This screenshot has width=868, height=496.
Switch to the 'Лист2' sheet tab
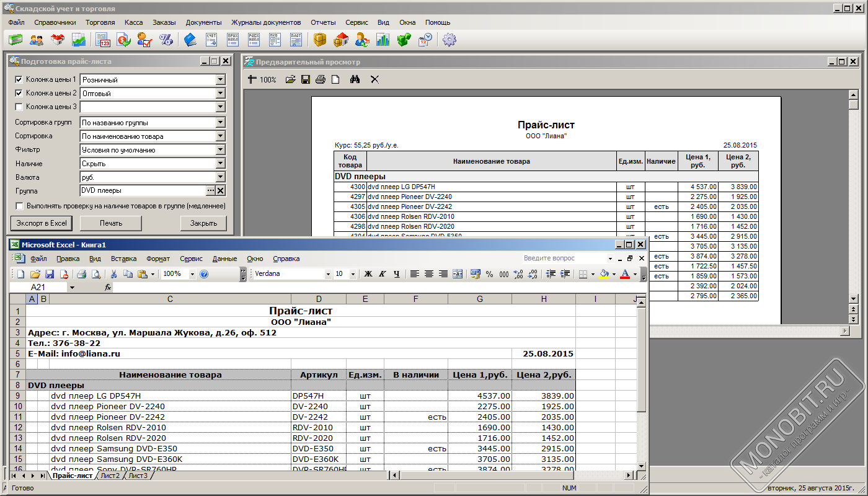(x=110, y=476)
